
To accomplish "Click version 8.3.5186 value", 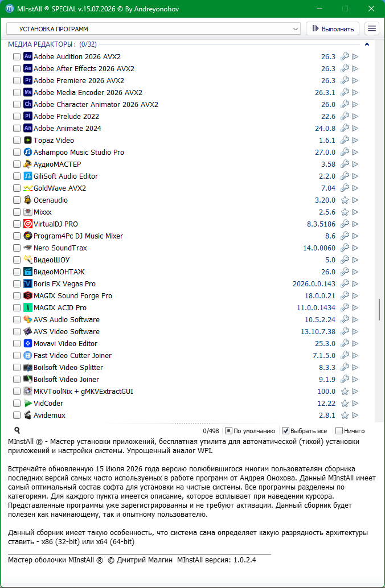I will tap(321, 224).
